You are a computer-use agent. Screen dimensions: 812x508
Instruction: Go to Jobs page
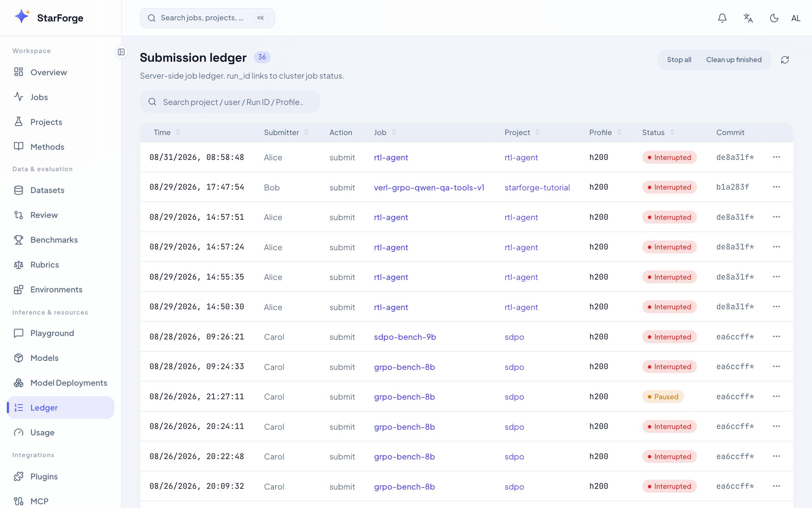61,97
